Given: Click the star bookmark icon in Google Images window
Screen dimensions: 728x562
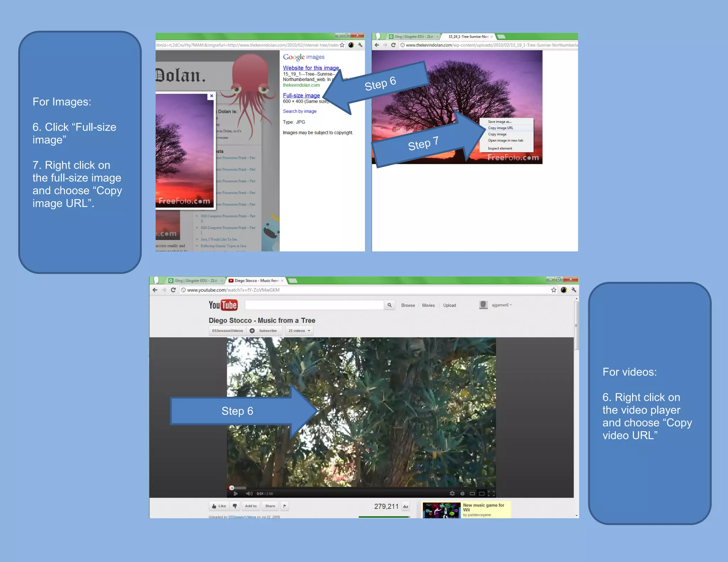Looking at the screenshot, I should pyautogui.click(x=342, y=45).
